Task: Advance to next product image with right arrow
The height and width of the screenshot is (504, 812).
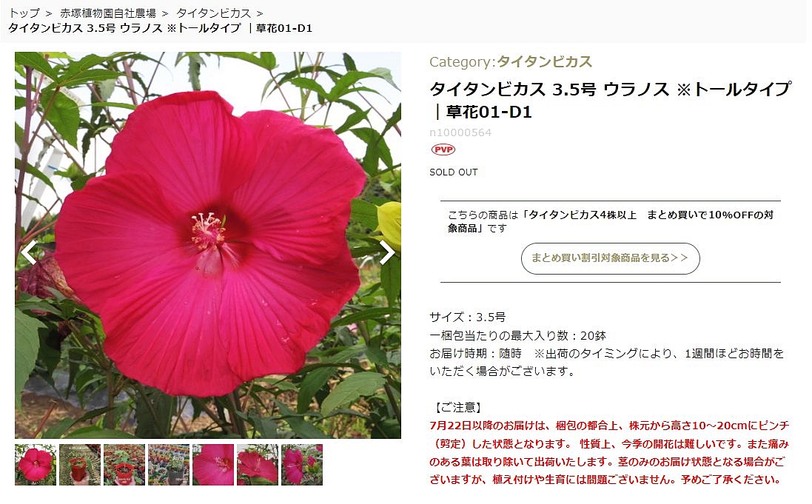Action: pos(386,253)
